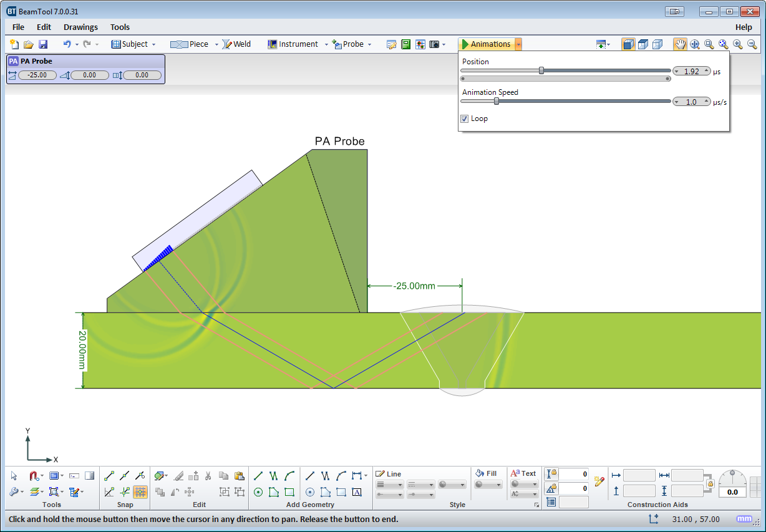Open the Probe dropdown menu

[369, 44]
